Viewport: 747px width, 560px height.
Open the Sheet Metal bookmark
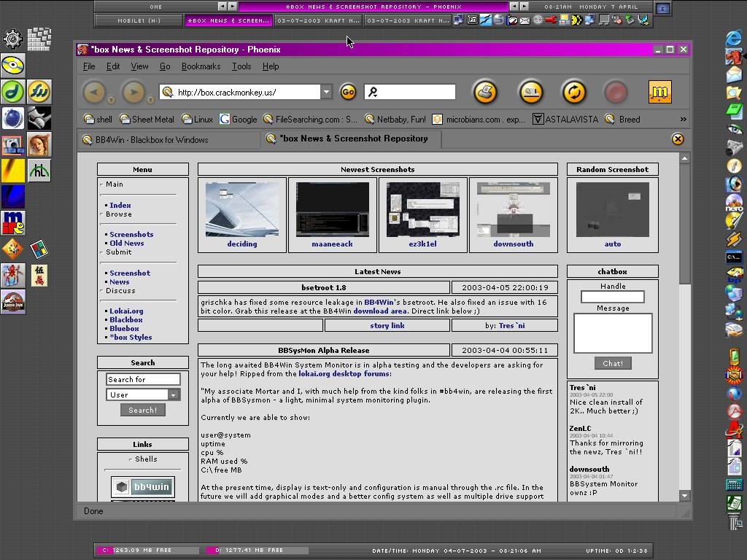point(147,119)
